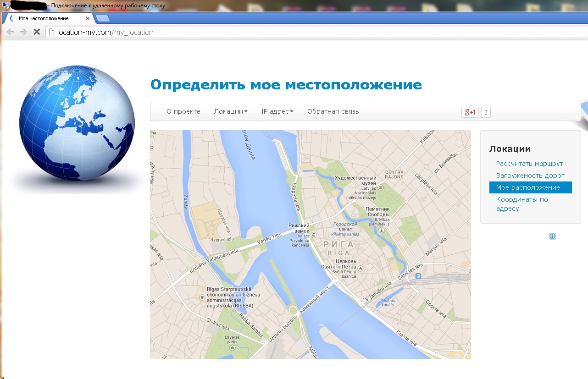This screenshot has width=588, height=379.
Task: Click the page icon in address bar
Action: (51, 32)
